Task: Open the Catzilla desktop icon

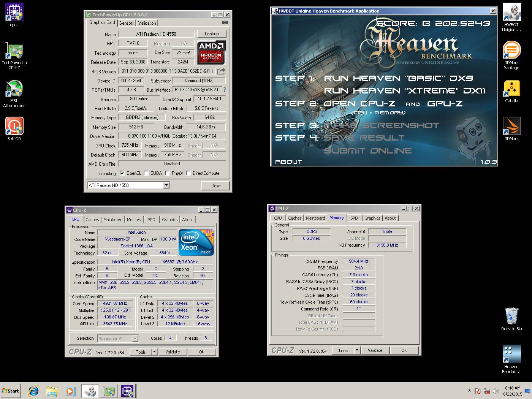Action: (x=511, y=91)
